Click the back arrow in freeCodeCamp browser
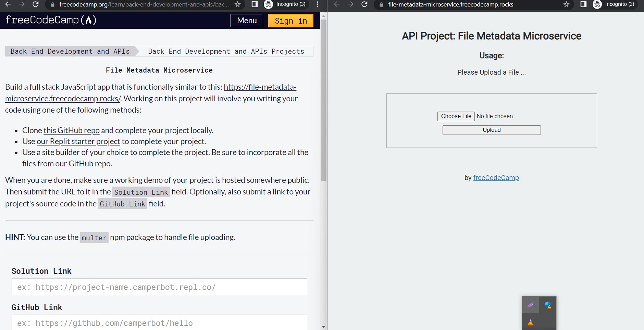The height and width of the screenshot is (330, 644). click(x=8, y=4)
